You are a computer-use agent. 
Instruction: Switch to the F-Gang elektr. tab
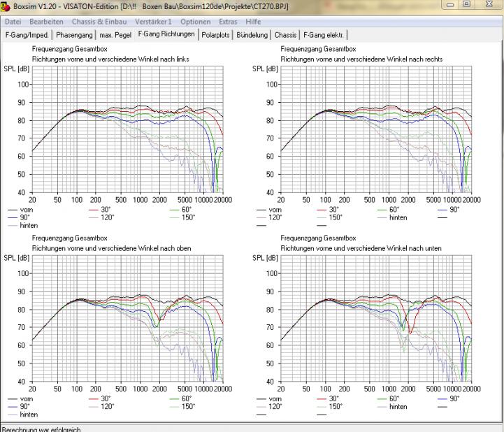(324, 35)
